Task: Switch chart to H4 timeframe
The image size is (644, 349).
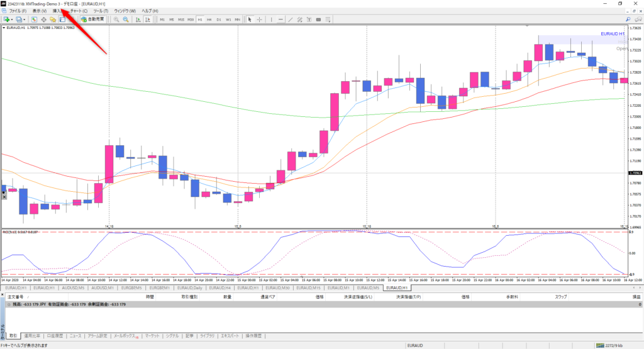Action: [209, 19]
